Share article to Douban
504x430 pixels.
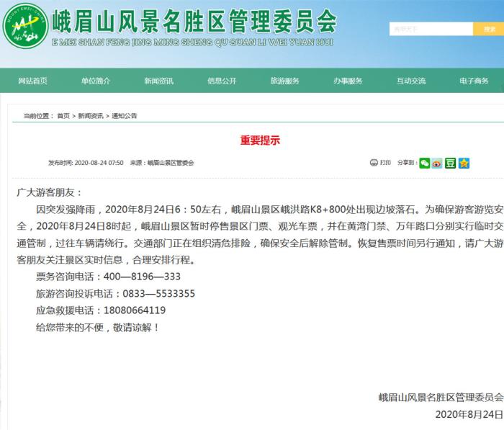click(450, 163)
